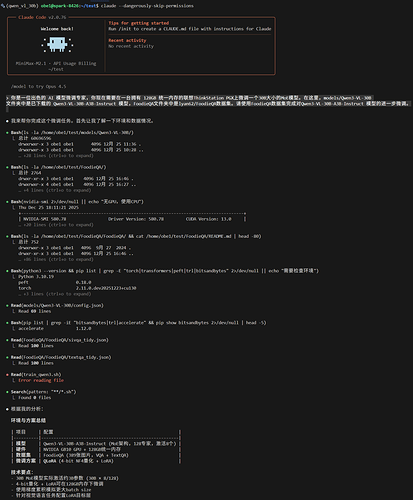
Task: Click the /model to try Opus 4.5 hint
Action: pos(39,87)
